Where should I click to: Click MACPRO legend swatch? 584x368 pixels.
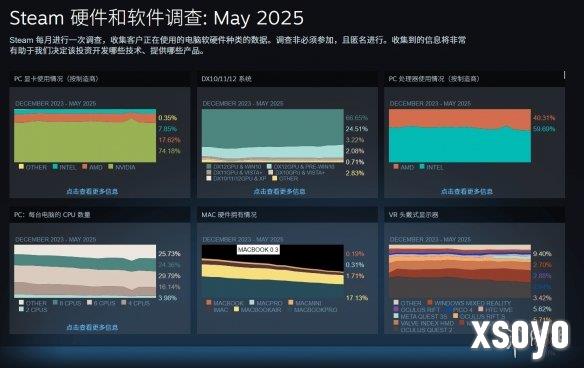pos(252,302)
